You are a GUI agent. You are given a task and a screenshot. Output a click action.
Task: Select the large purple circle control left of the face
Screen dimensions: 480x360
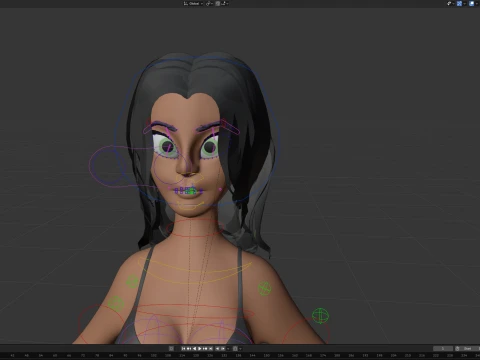(x=107, y=165)
